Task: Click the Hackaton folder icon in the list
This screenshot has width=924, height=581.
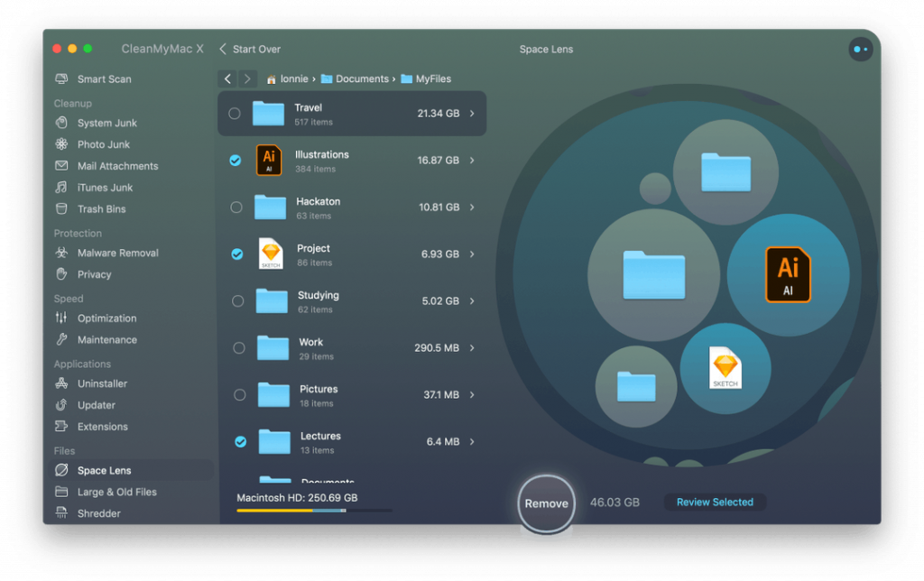Action: pos(270,207)
